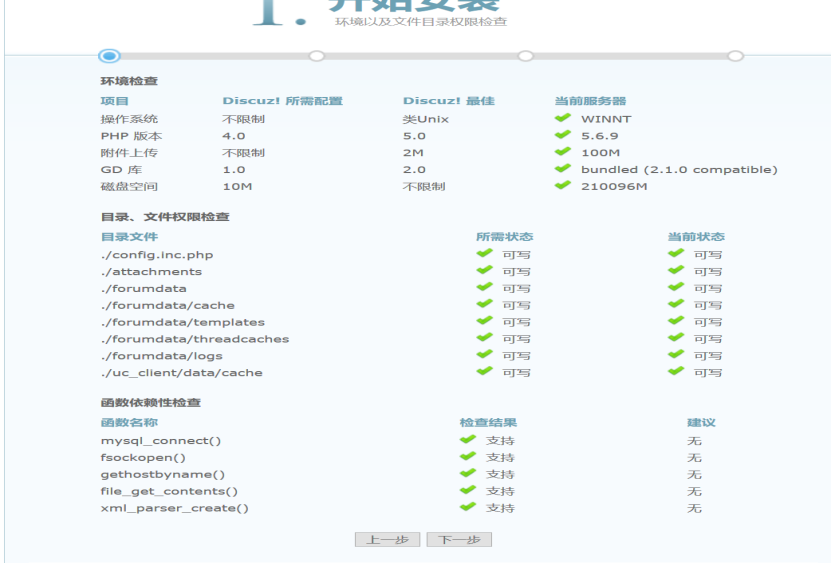The image size is (831, 564).
Task: Click the 检查结果 column header
Action: click(x=488, y=423)
